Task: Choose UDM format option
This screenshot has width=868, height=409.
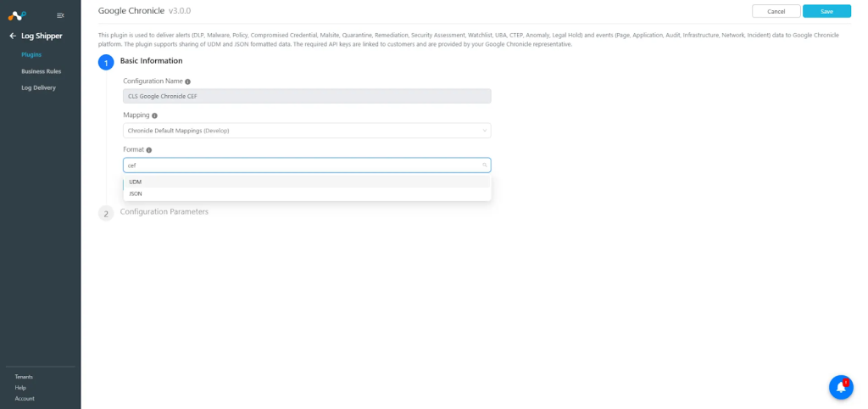Action: (x=307, y=182)
